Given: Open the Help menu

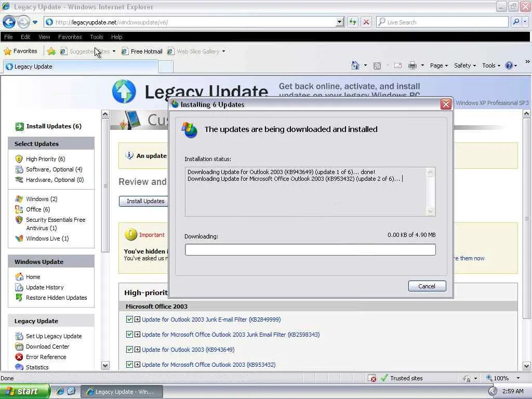Looking at the screenshot, I should 116,37.
